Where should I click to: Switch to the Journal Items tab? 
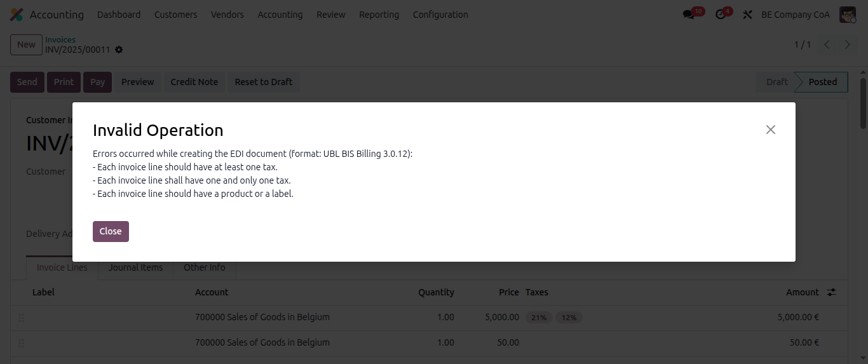[x=135, y=267]
